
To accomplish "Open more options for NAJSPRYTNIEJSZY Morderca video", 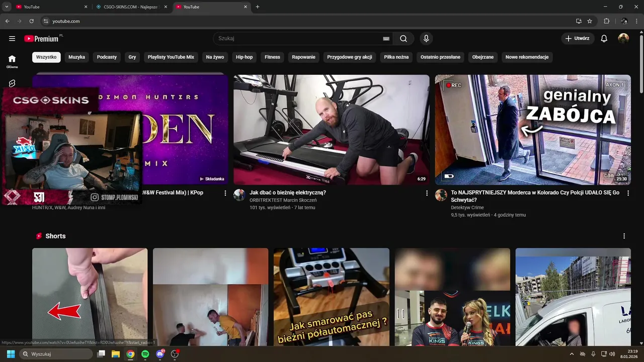I will pos(628,193).
